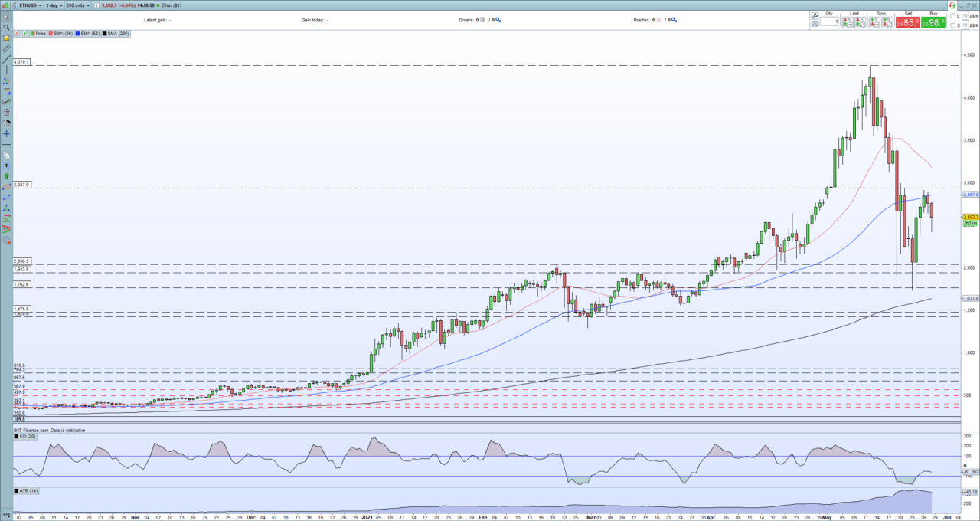Select the ruler measurement tool
The image size is (980, 521).
[5, 47]
